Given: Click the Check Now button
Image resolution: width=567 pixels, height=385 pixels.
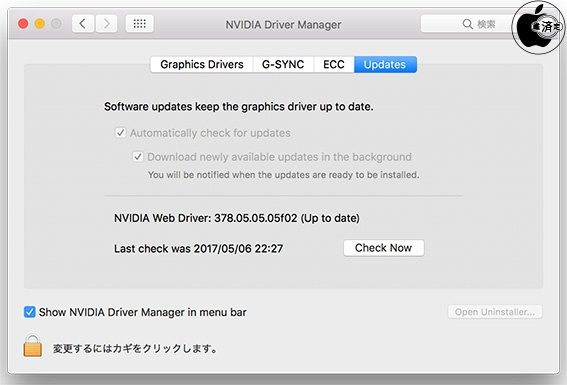Looking at the screenshot, I should [x=384, y=248].
